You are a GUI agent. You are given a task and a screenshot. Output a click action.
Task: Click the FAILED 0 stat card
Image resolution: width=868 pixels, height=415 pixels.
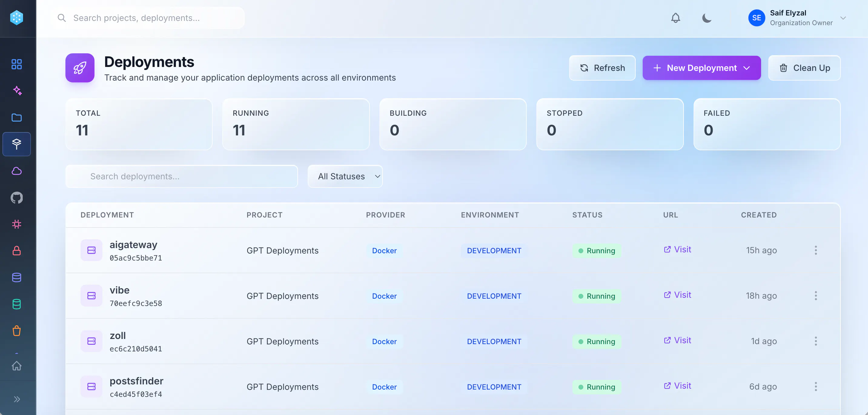[767, 125]
